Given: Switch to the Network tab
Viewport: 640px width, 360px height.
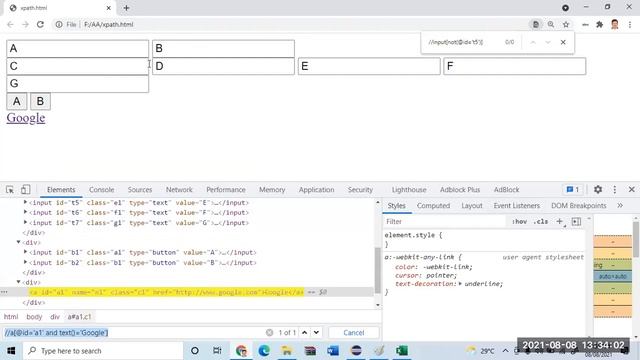Looking at the screenshot, I should tap(179, 189).
